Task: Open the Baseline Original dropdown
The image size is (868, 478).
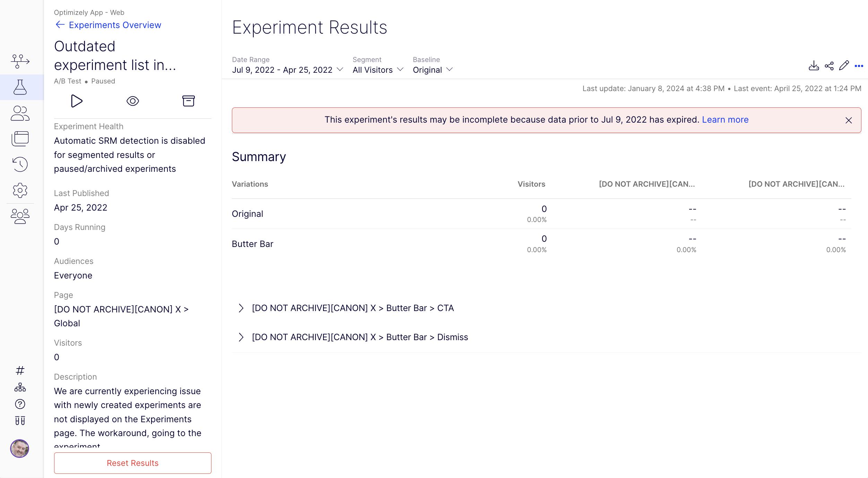Action: pos(433,70)
